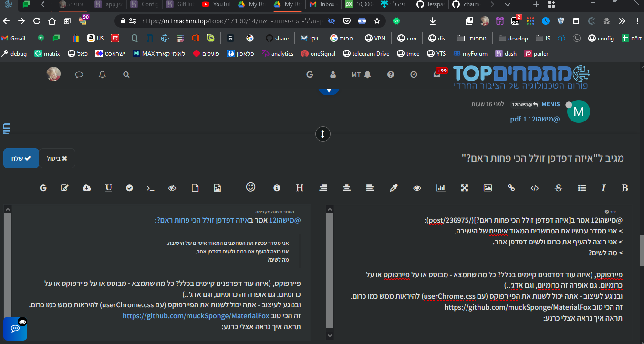Center-align text in composer toolbar

(347, 188)
